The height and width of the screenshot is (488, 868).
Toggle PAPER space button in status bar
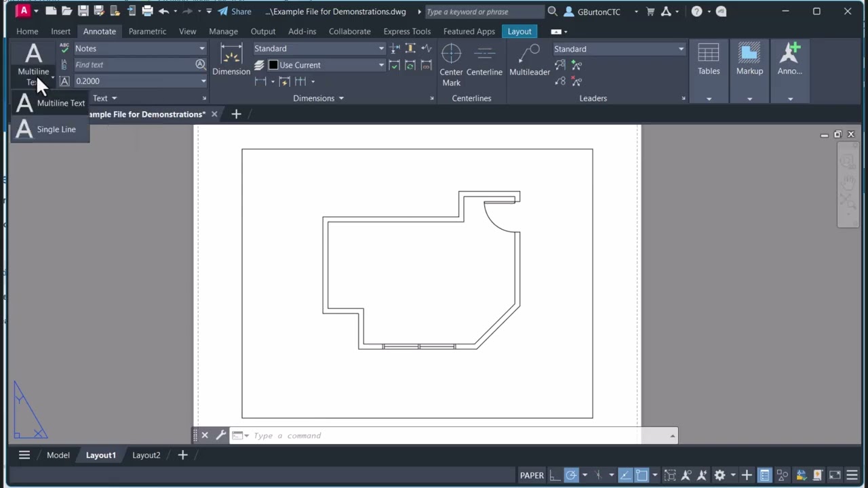coord(532,475)
